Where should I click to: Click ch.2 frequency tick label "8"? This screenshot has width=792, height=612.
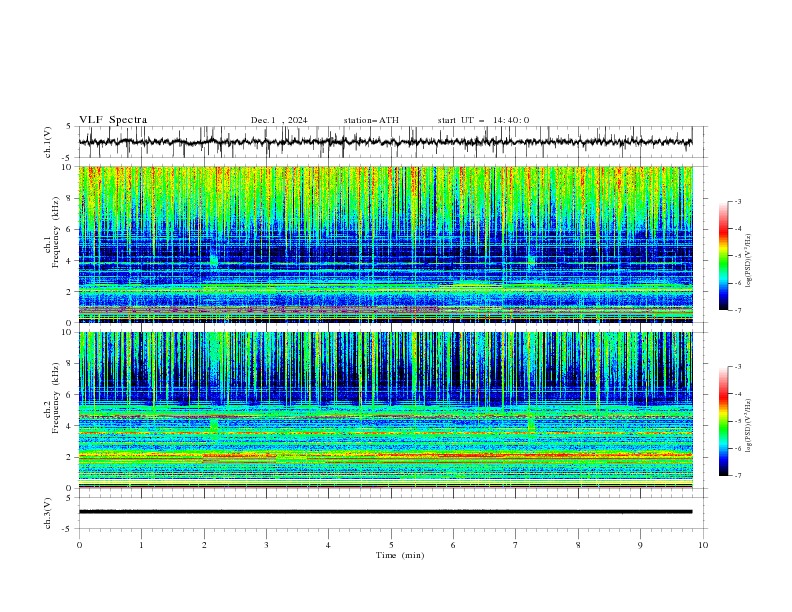(70, 364)
